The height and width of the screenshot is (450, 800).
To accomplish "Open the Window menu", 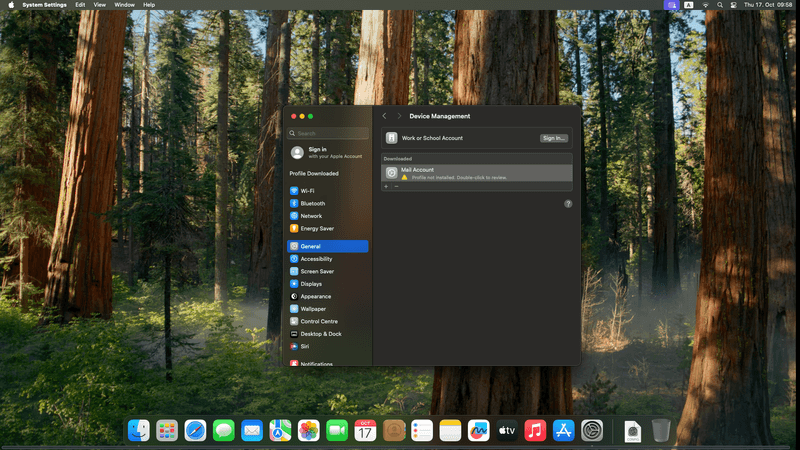I will coord(124,5).
